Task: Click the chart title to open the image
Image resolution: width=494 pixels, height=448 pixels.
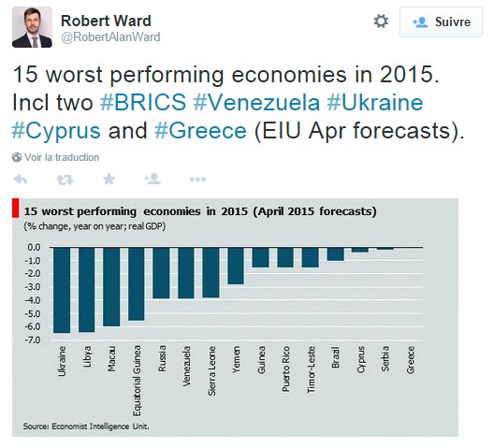Action: 200,211
